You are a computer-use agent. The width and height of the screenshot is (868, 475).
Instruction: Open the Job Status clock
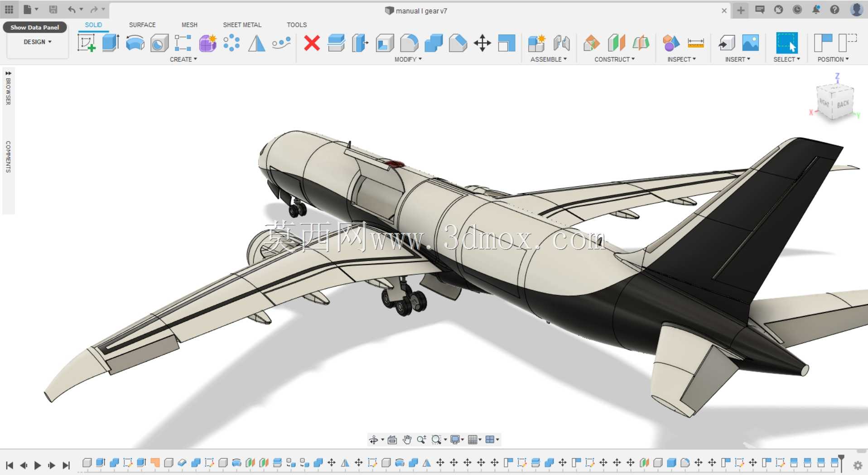(797, 10)
